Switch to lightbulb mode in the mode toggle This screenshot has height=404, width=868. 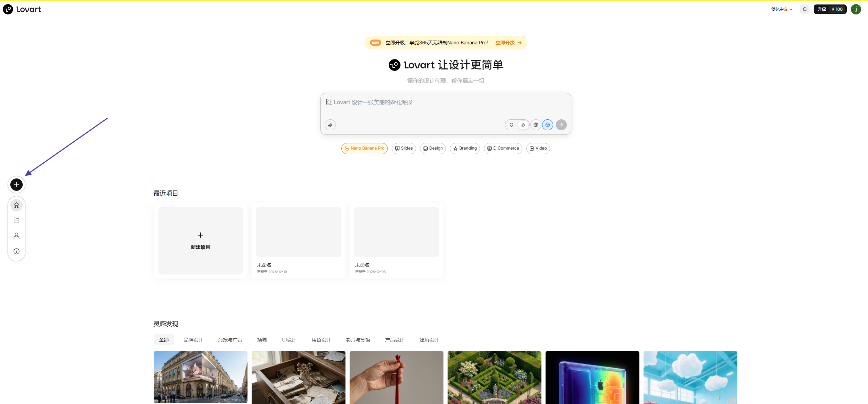point(512,125)
